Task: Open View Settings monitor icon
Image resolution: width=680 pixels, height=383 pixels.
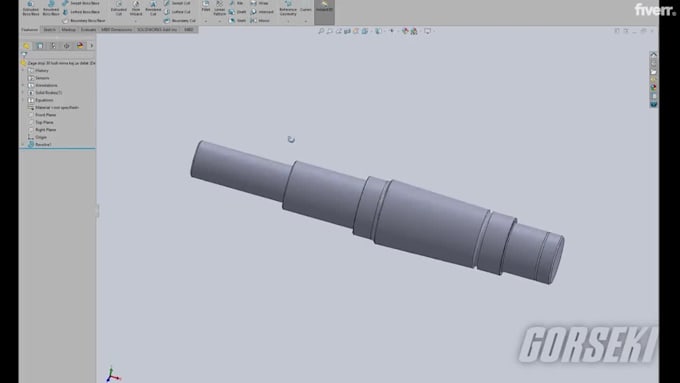Action: click(x=428, y=31)
